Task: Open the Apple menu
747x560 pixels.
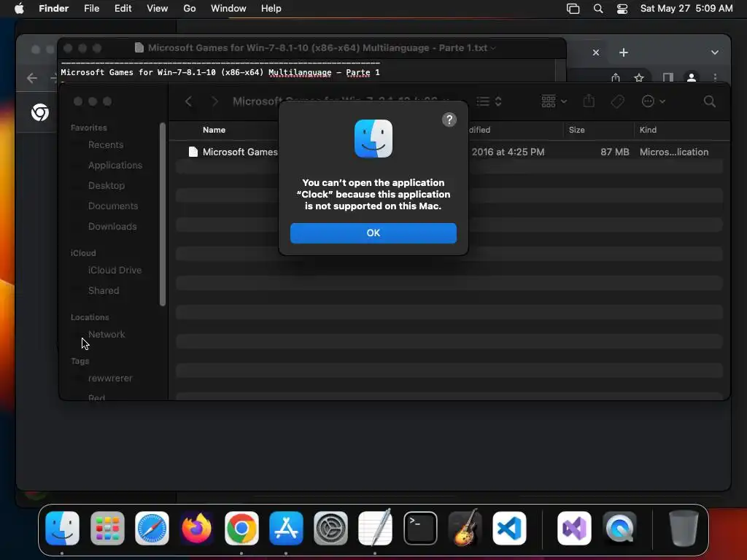Action: point(19,9)
